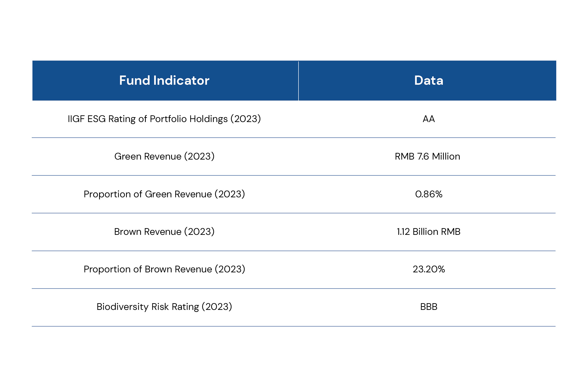Click the AA rating value
The height and width of the screenshot is (387, 588).
click(x=429, y=119)
